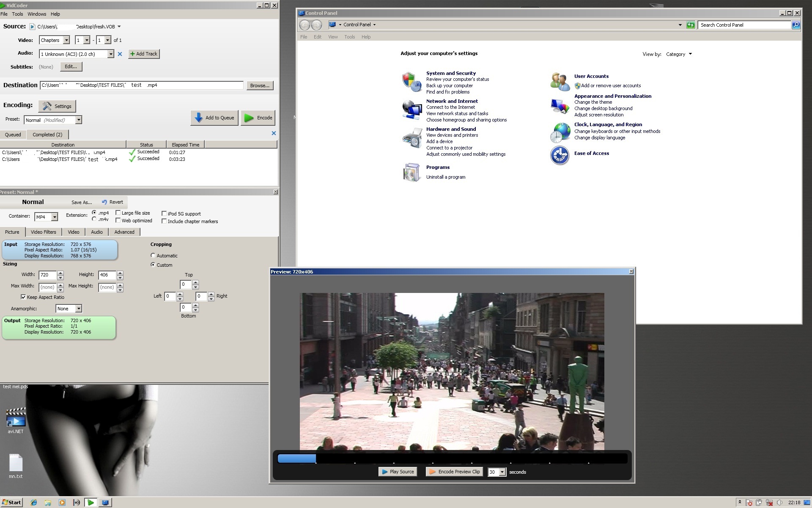This screenshot has width=812, height=508.
Task: Switch to the Video Filters tab
Action: pos(44,232)
